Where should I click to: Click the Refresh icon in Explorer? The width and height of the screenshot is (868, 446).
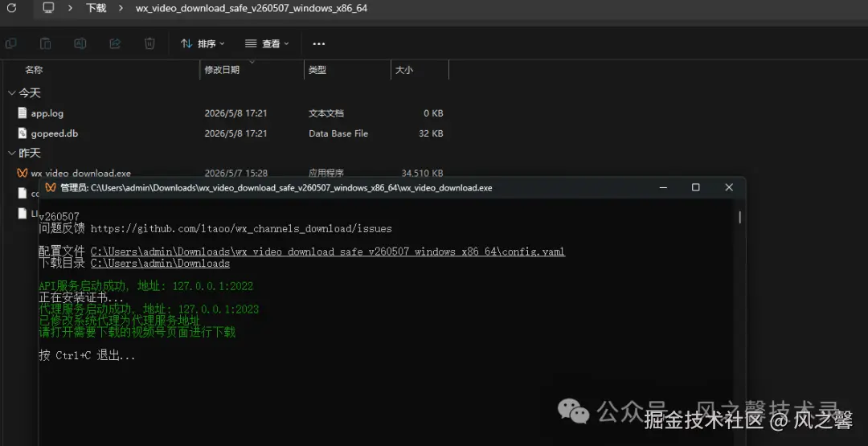[x=11, y=8]
